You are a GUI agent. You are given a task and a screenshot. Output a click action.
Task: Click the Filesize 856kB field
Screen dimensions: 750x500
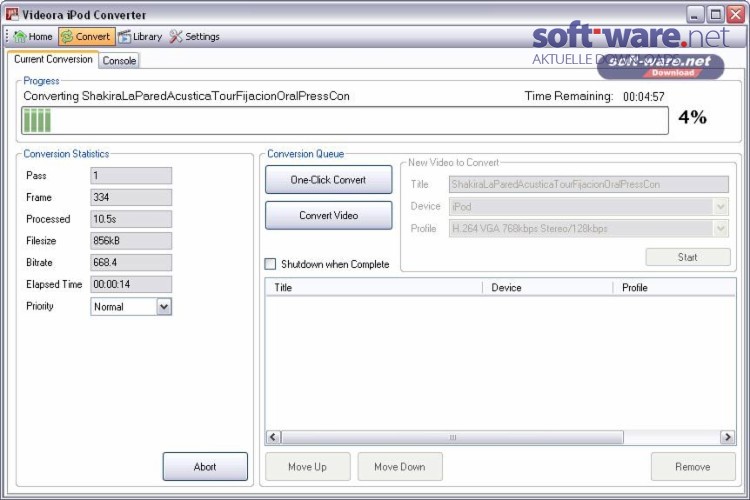[131, 241]
